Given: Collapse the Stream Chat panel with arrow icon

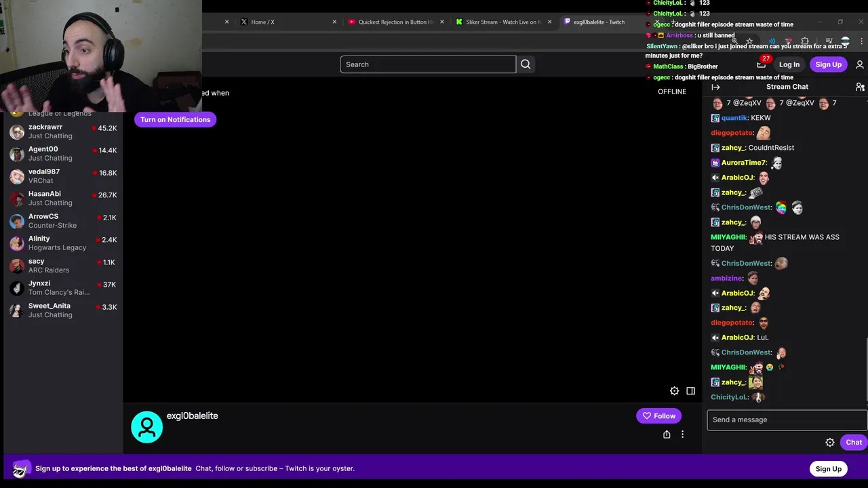Looking at the screenshot, I should click(x=715, y=87).
